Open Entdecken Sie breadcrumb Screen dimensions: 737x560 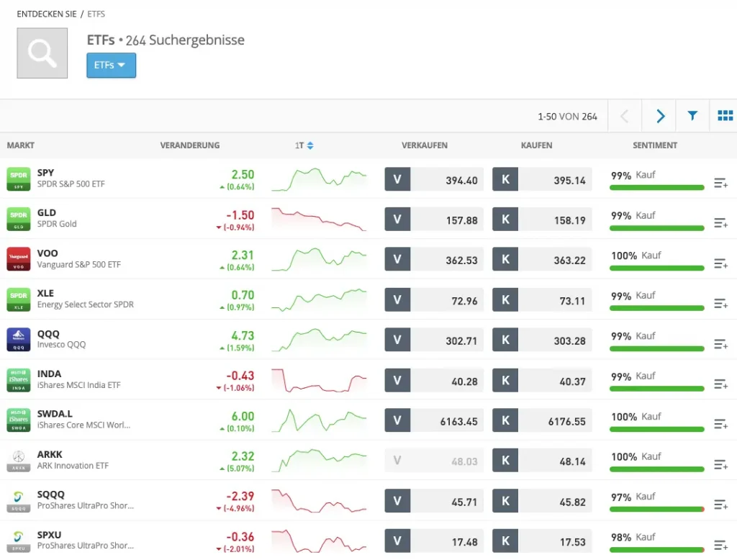tap(46, 14)
